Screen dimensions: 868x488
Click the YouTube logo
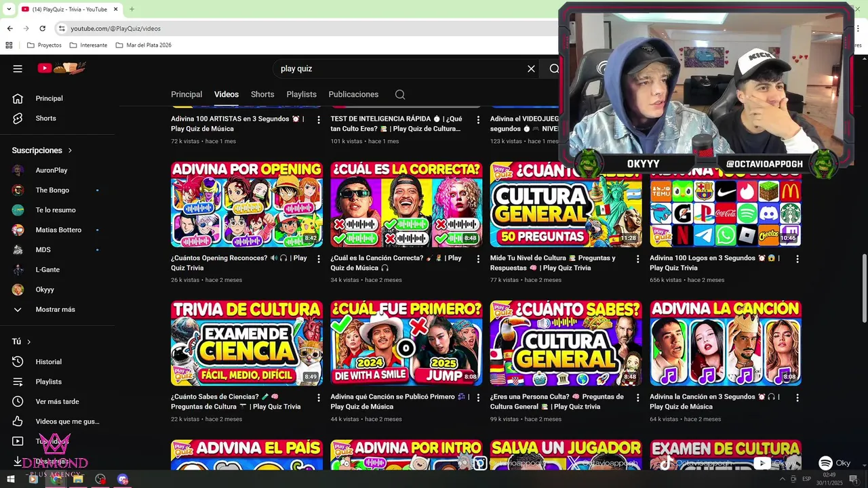coord(62,68)
